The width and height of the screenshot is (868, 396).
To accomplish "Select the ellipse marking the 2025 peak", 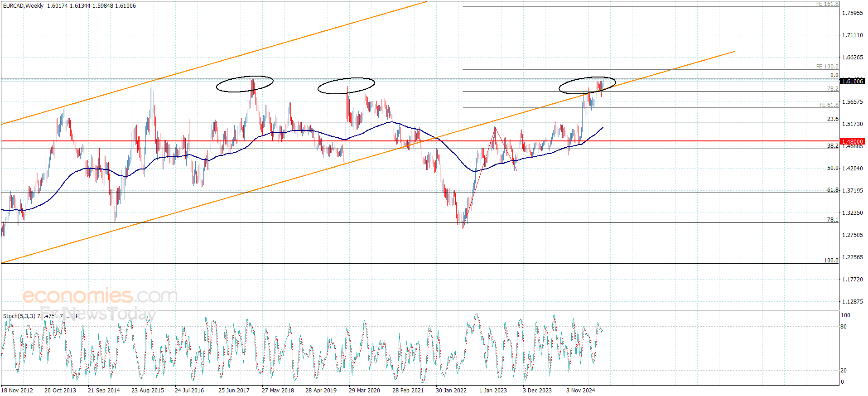I will coord(587,85).
